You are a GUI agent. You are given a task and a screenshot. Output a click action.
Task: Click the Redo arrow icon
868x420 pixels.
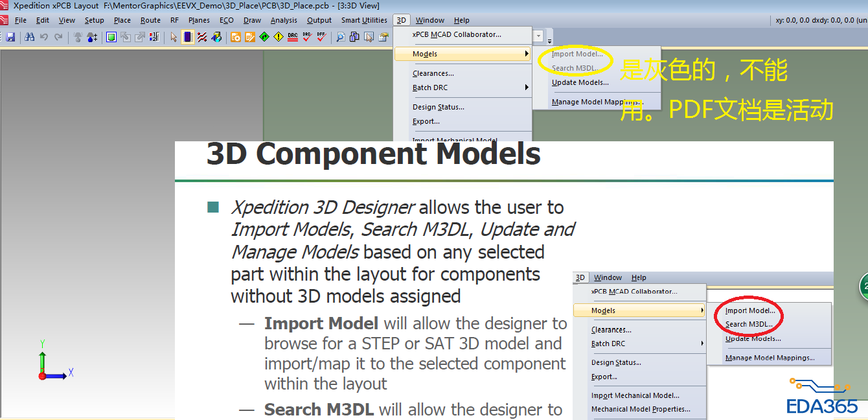58,37
